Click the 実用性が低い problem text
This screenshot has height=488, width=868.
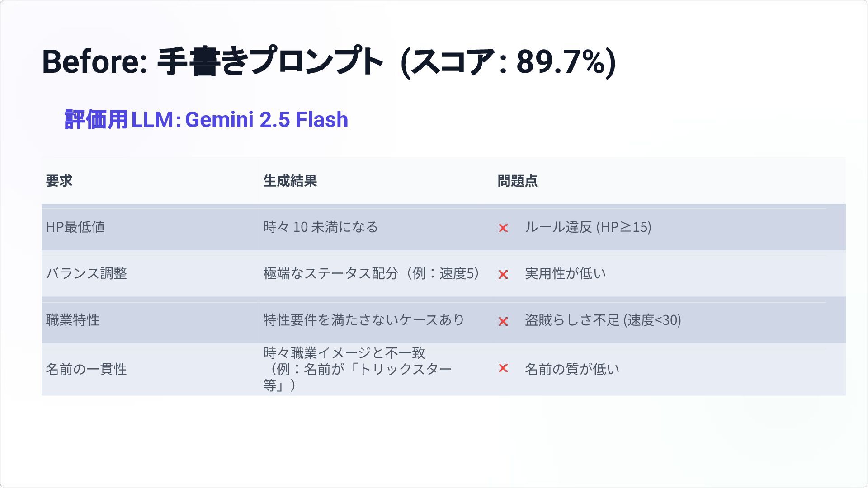[x=565, y=273]
